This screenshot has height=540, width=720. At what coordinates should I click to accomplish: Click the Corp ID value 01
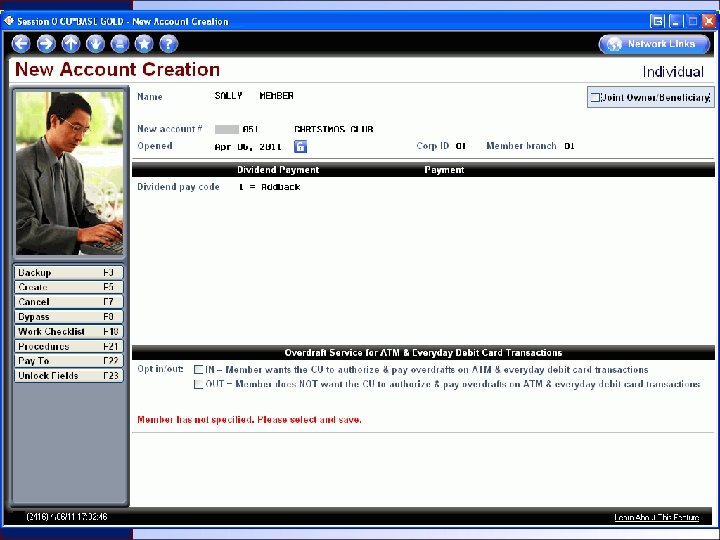pos(461,146)
